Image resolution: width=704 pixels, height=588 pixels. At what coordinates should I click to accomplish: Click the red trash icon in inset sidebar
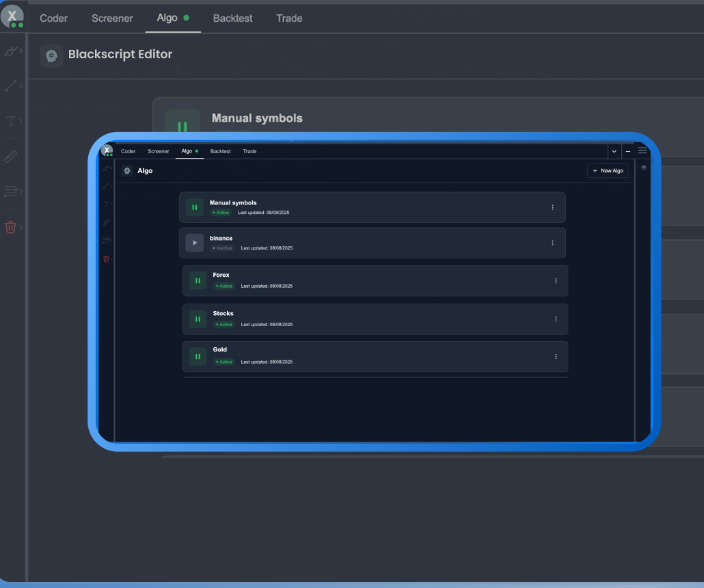[106, 258]
